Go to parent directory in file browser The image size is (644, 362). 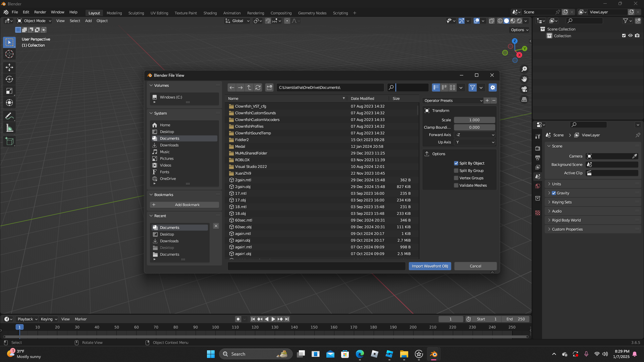tap(249, 87)
